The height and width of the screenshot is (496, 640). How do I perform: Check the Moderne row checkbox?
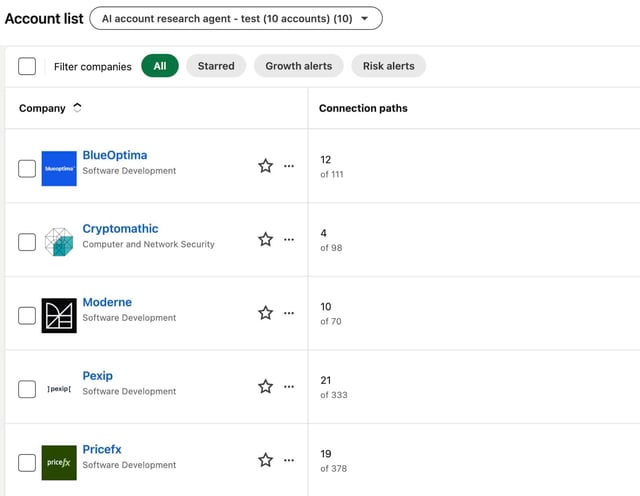(27, 316)
